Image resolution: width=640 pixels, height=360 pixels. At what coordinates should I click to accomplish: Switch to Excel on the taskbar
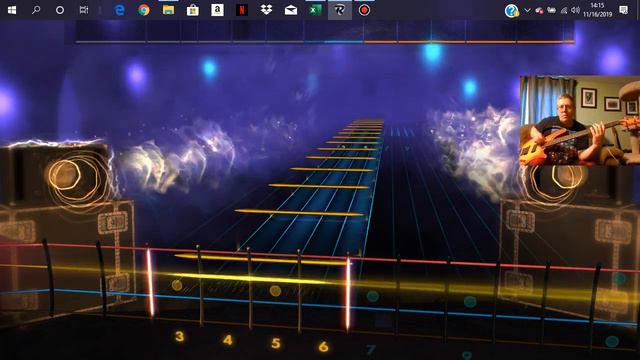click(315, 10)
